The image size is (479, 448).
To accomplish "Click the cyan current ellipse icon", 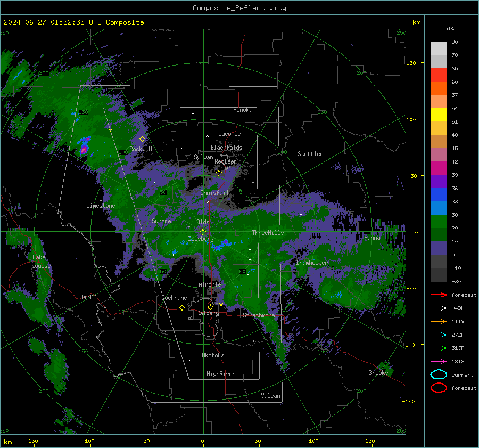I will point(439,374).
